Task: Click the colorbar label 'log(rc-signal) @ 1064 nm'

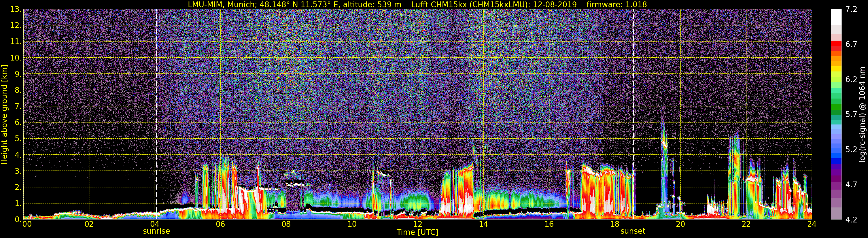Action: pyautogui.click(x=862, y=114)
